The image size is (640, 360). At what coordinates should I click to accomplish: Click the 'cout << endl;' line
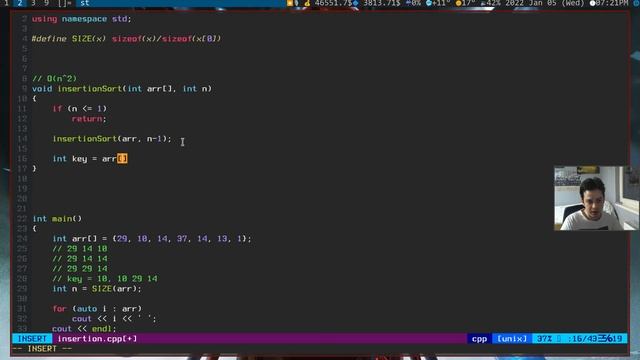pos(84,329)
